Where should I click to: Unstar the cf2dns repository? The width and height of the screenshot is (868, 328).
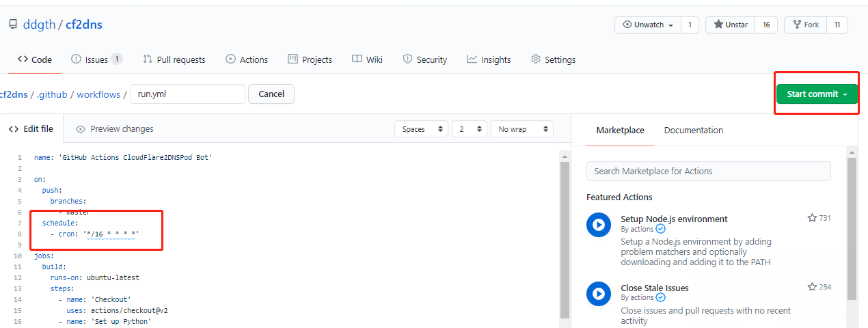[x=730, y=25]
